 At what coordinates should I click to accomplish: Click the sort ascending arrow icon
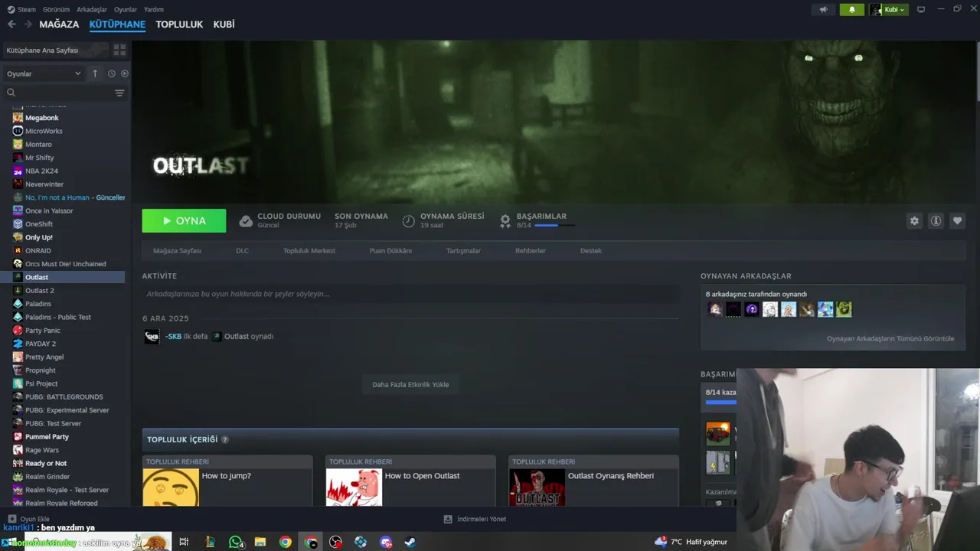tap(95, 73)
